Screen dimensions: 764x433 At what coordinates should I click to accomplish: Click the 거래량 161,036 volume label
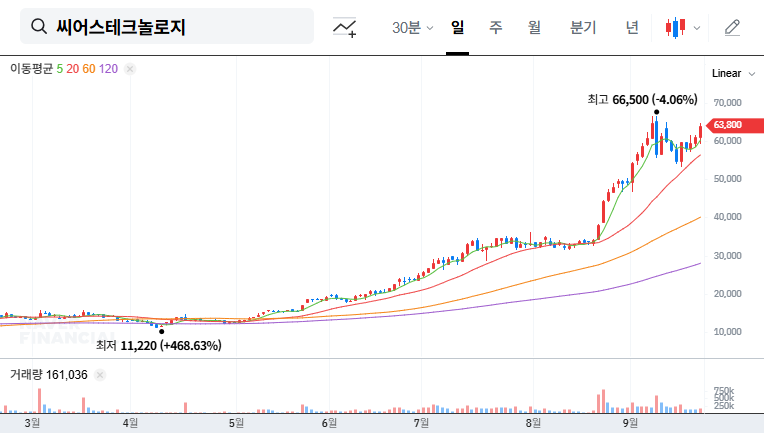point(49,375)
